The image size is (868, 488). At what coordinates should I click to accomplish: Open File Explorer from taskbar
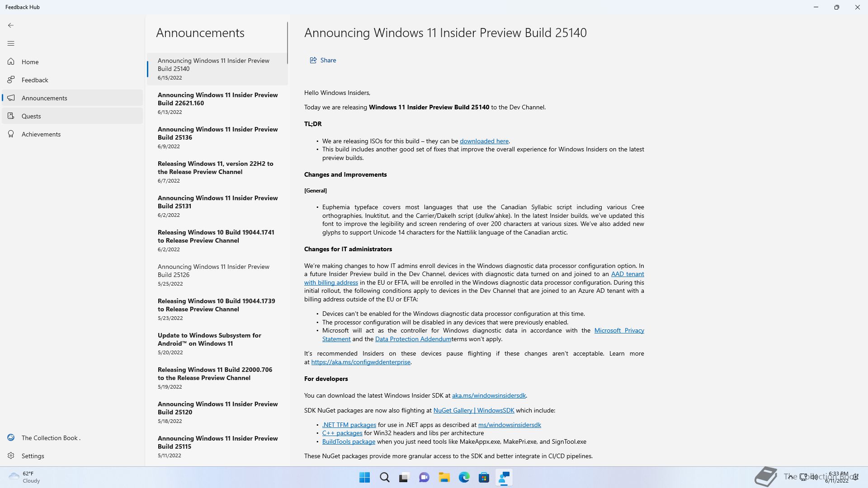click(x=444, y=477)
